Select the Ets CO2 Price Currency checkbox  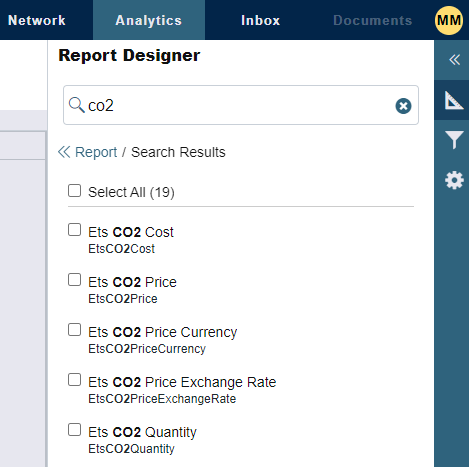(x=74, y=330)
